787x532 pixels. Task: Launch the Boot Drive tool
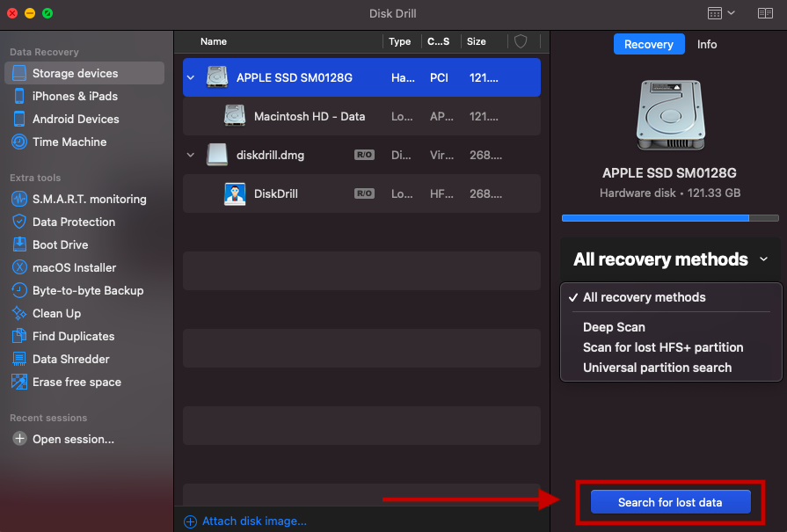[60, 245]
